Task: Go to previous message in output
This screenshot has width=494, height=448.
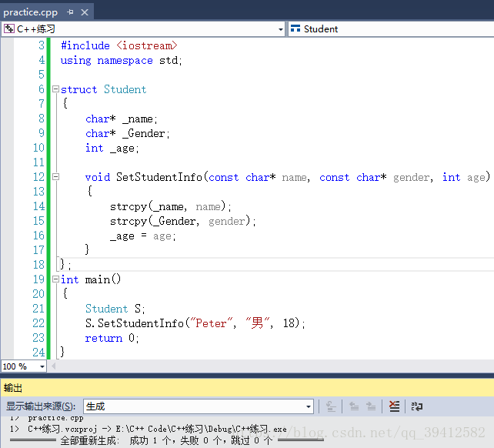Action: coord(354,406)
